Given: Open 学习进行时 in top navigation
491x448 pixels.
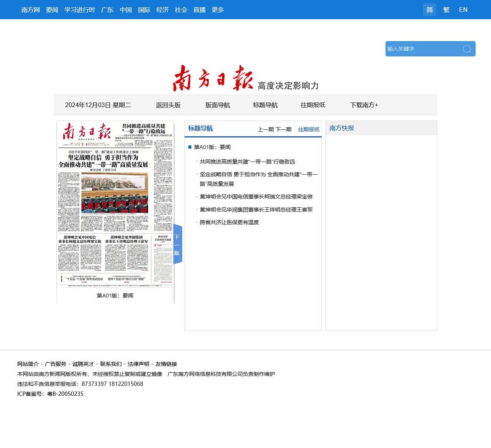Looking at the screenshot, I should (x=80, y=10).
